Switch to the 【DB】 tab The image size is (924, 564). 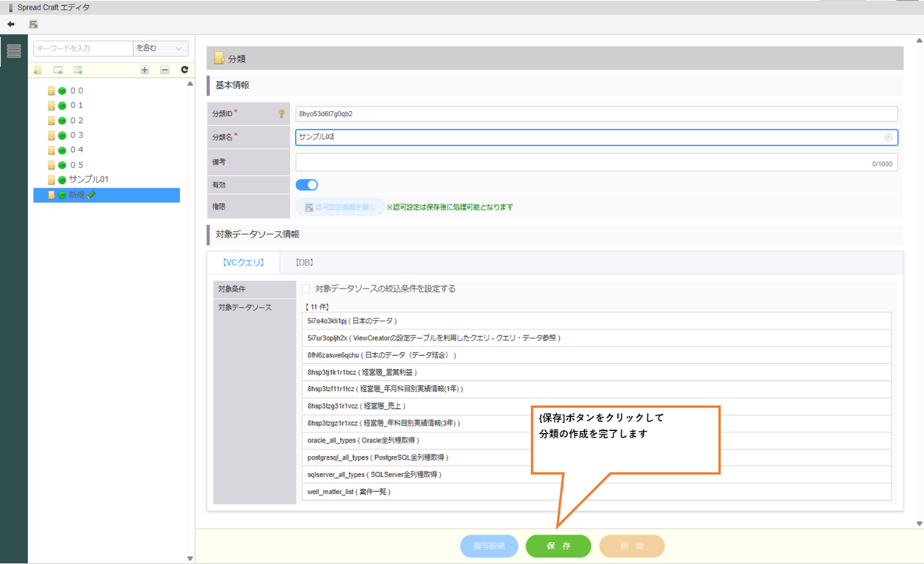click(x=305, y=263)
